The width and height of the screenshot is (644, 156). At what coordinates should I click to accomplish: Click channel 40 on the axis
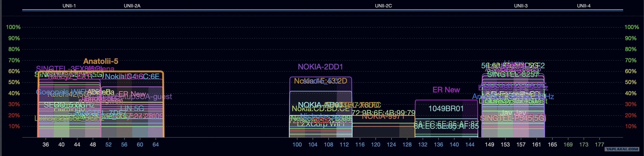(61, 144)
